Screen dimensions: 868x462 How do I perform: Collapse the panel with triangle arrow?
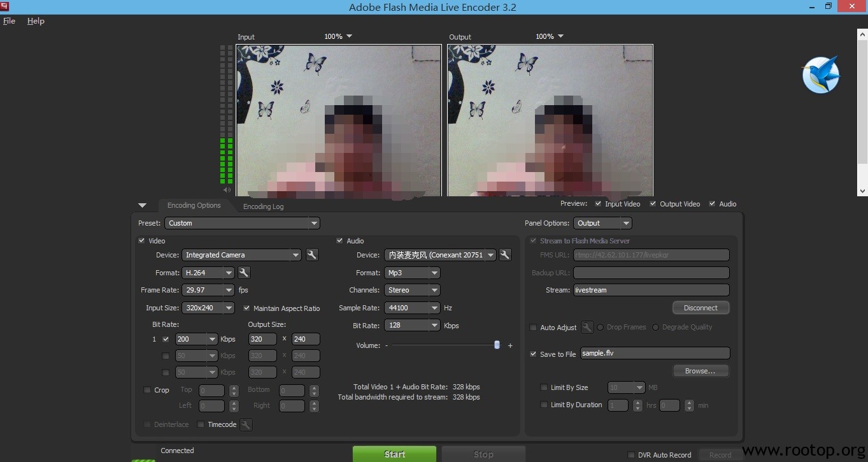(x=142, y=206)
